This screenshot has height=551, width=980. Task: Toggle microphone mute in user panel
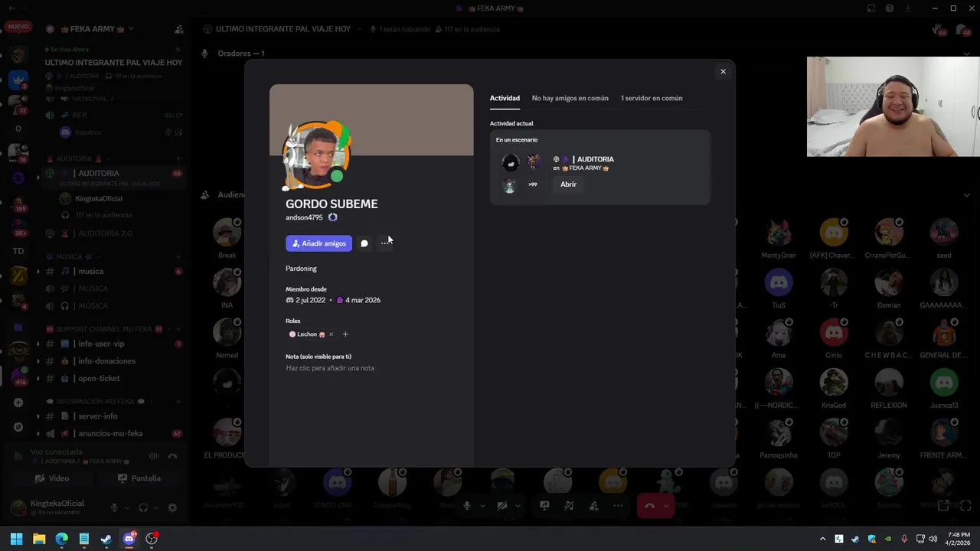coord(114,507)
